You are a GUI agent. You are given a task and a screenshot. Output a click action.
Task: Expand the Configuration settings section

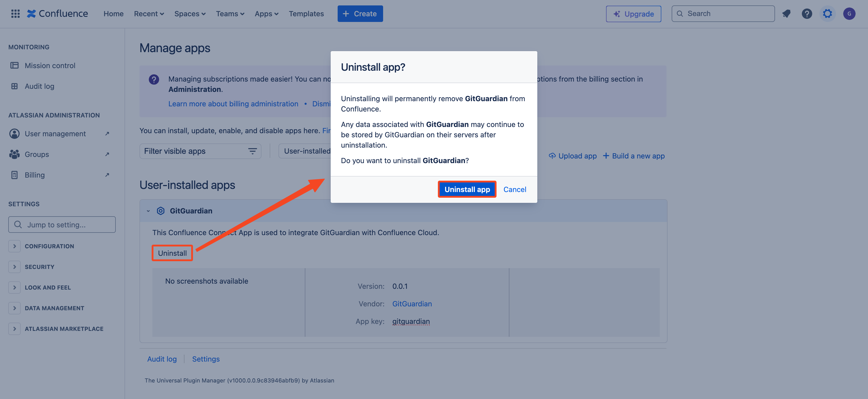pos(14,246)
